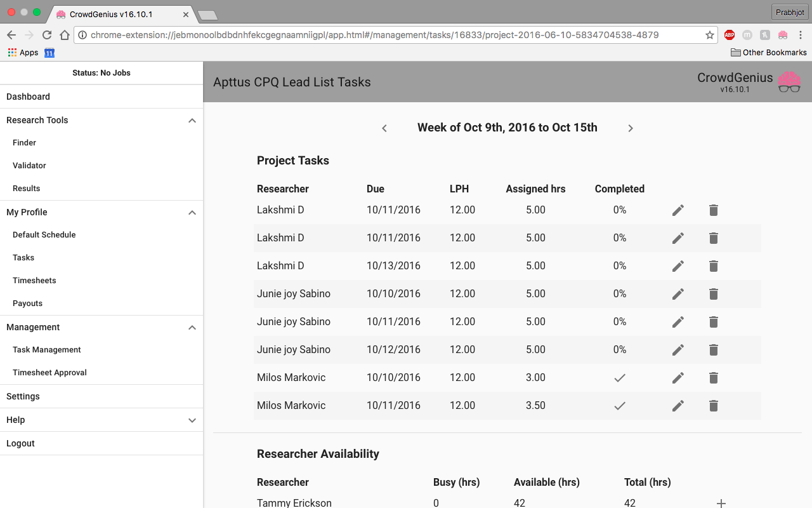Click Completed checkmark for Milos Markovic 10/11/2016

620,406
